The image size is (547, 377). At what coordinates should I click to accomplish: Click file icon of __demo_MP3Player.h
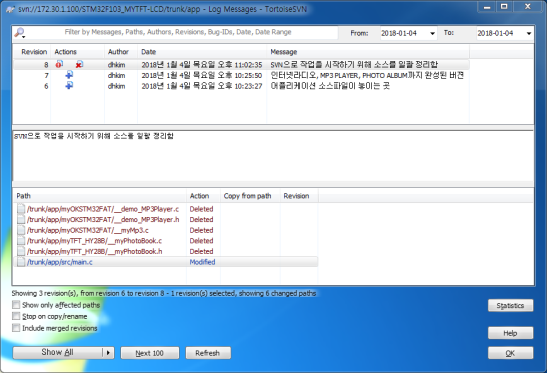(x=21, y=219)
